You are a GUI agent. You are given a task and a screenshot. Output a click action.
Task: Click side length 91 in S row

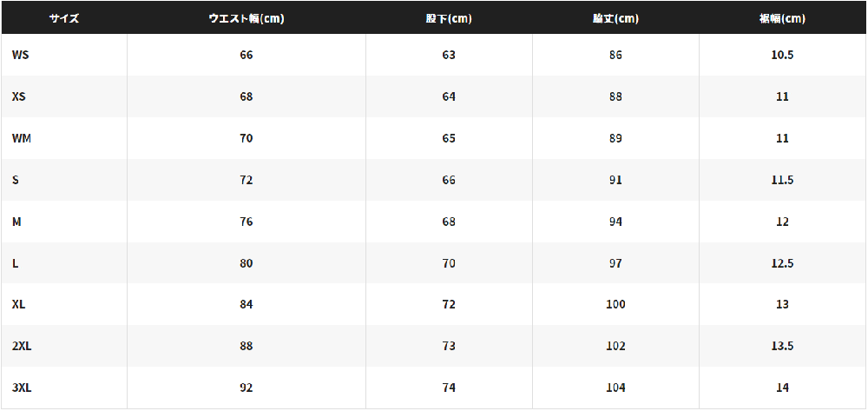(615, 180)
